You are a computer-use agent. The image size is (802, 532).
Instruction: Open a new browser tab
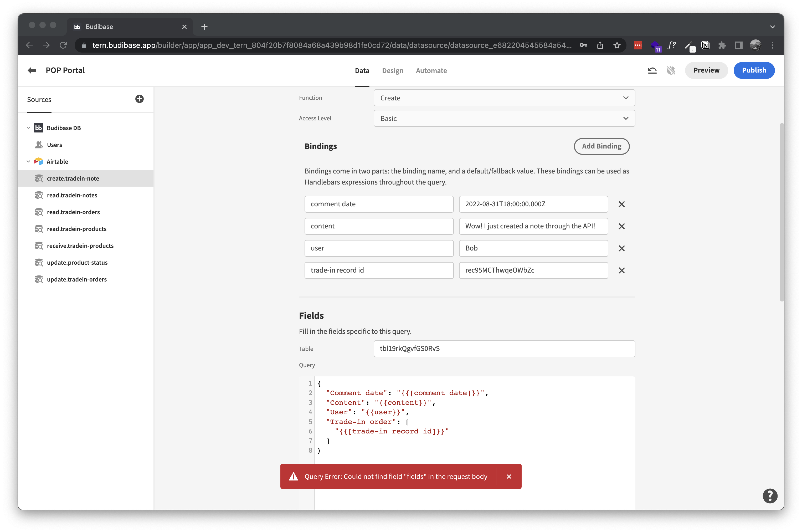[x=204, y=27]
